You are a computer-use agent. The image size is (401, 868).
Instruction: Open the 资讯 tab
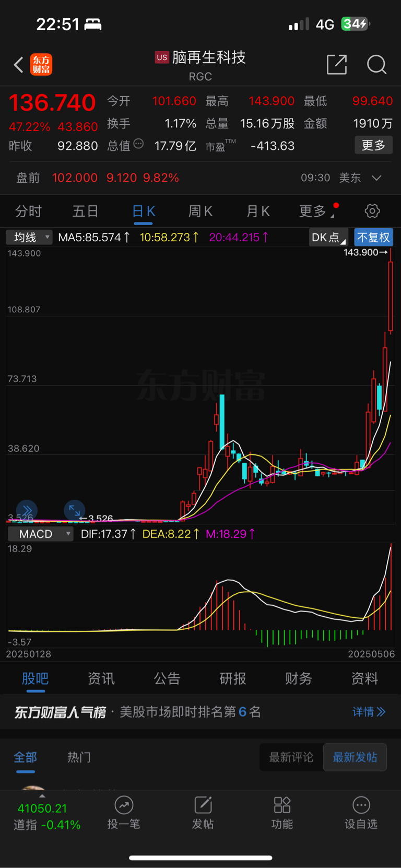pos(101,678)
